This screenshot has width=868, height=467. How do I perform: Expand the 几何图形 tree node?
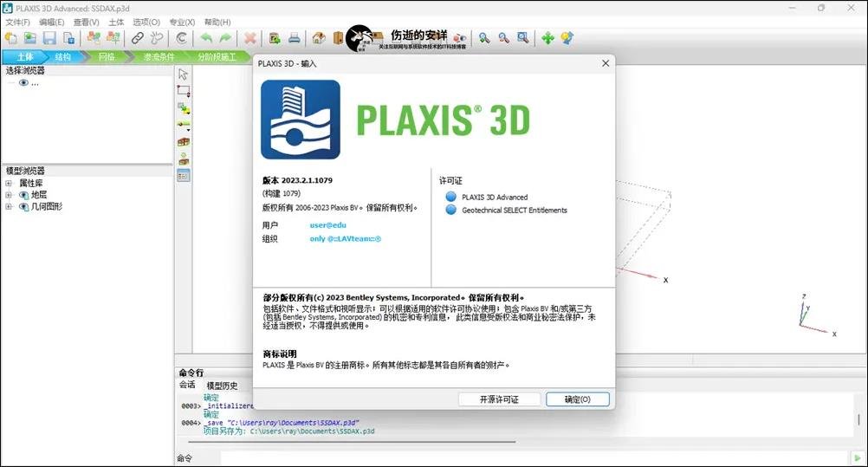tap(9, 206)
